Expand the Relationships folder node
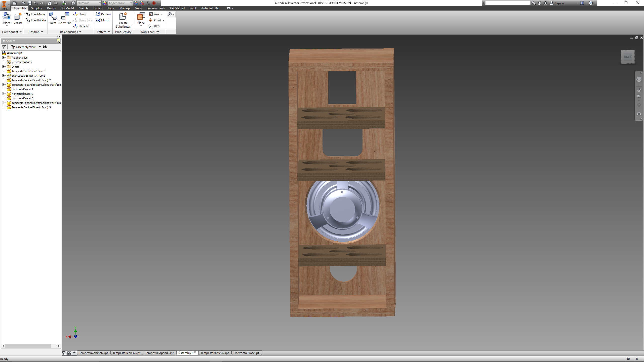Image resolution: width=644 pixels, height=362 pixels. coord(4,58)
